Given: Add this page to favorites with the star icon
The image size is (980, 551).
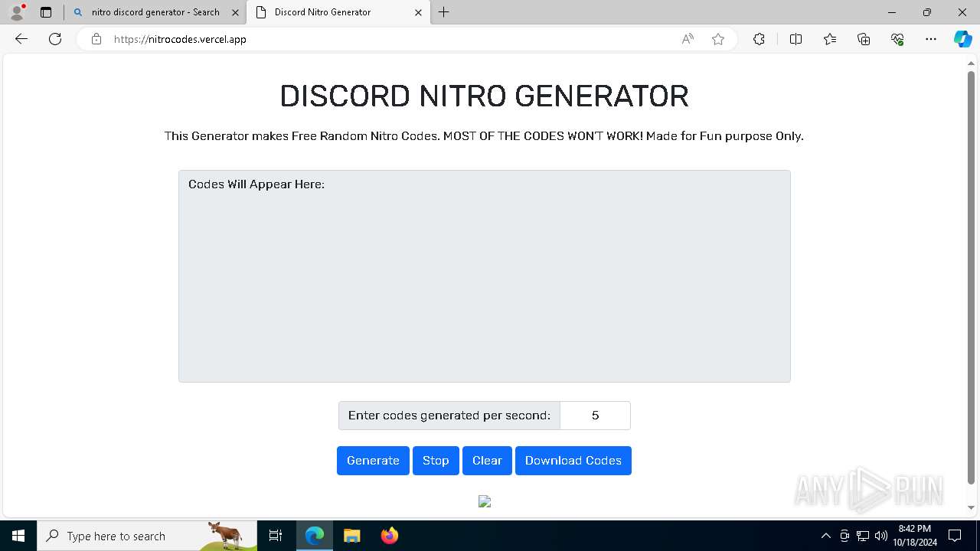Looking at the screenshot, I should (x=718, y=39).
